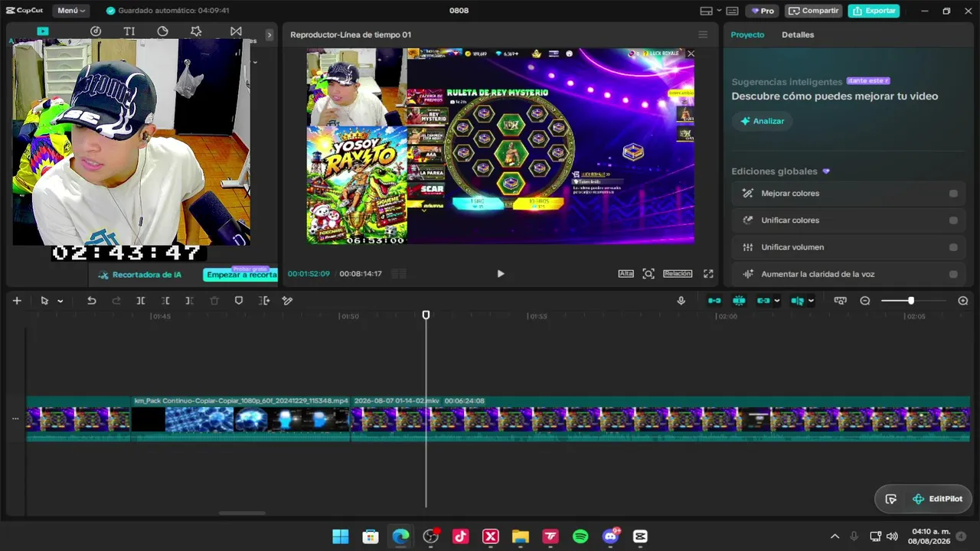The height and width of the screenshot is (551, 980).
Task: Open the Effects tab icon
Action: point(196,31)
